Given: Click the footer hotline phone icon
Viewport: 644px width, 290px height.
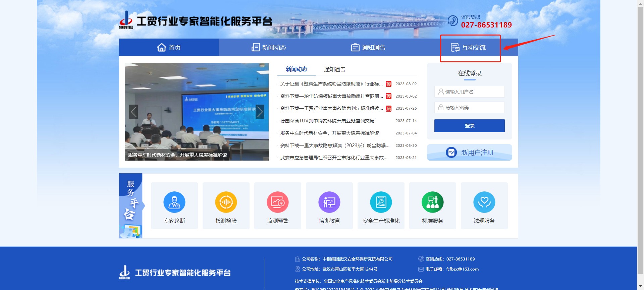Looking at the screenshot, I should click(x=421, y=259).
